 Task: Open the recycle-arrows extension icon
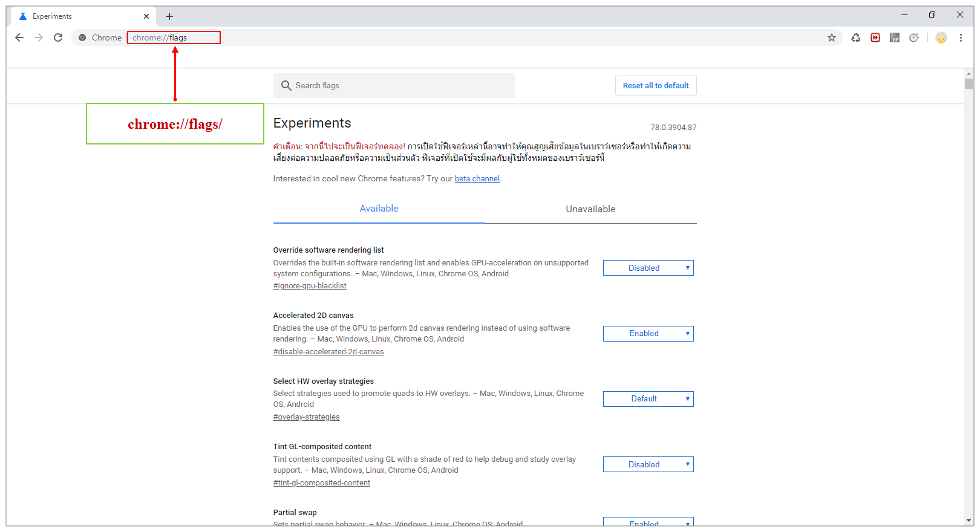click(x=855, y=37)
